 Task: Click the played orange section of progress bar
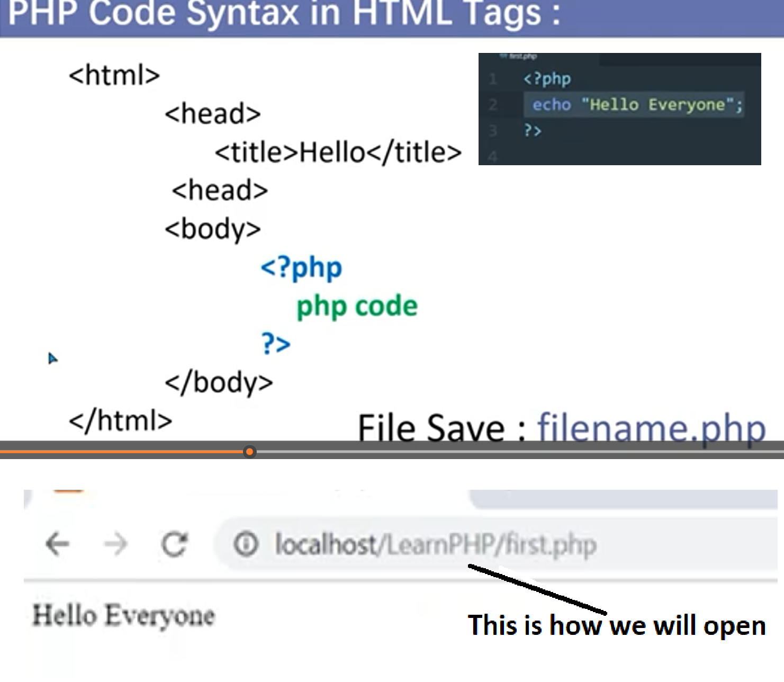click(x=122, y=452)
